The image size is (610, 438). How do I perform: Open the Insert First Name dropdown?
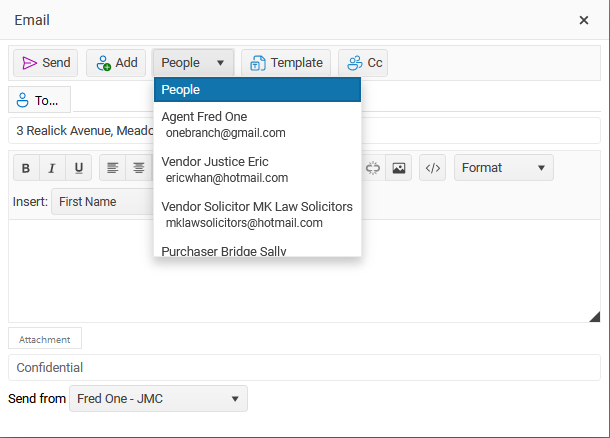(103, 201)
